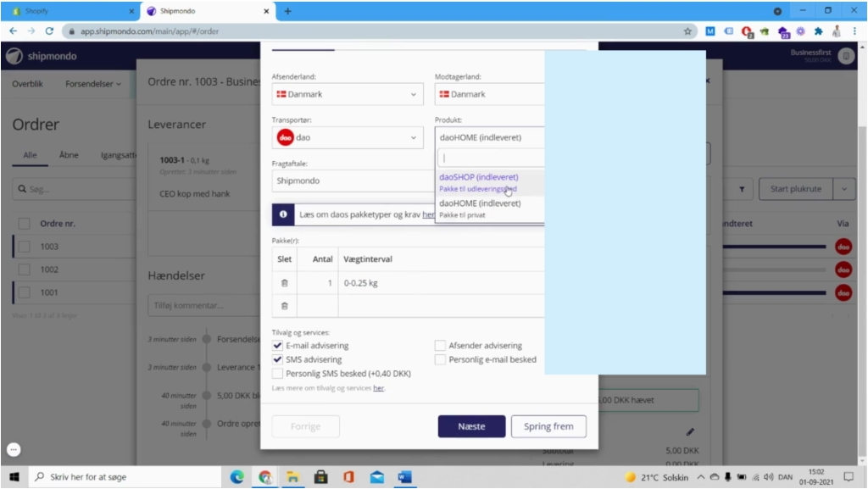868x489 pixels.
Task: Open Word from taskbar
Action: tap(404, 477)
